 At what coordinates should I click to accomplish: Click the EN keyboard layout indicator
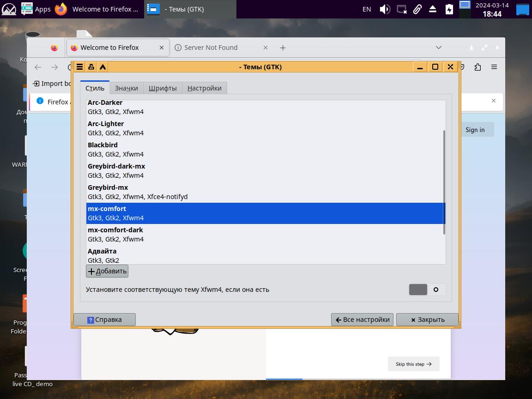click(x=367, y=9)
